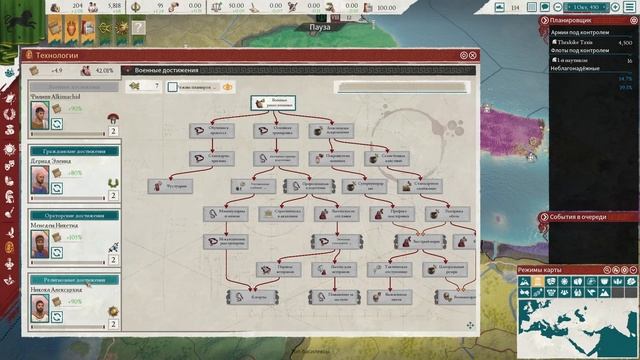The height and width of the screenshot is (360, 640).
Task: Select Oratory advances tab (Ораторские достижения)
Action: [x=74, y=216]
